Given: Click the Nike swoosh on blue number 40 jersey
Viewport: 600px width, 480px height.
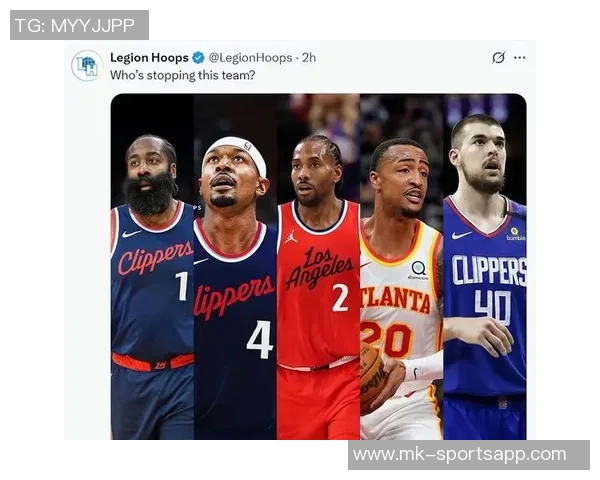Looking at the screenshot, I should (461, 235).
